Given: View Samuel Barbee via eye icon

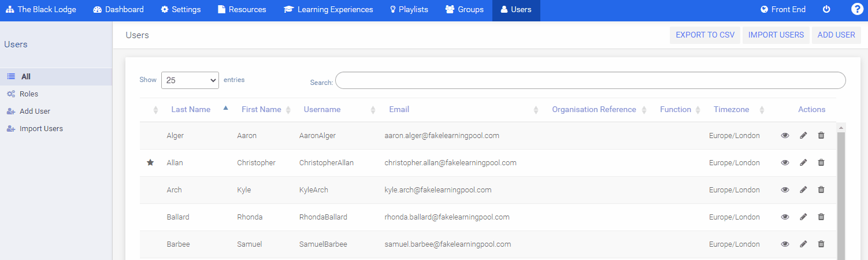Looking at the screenshot, I should tap(785, 244).
